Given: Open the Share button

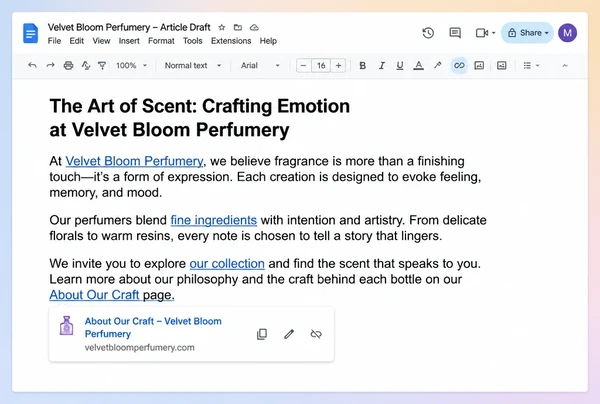Looking at the screenshot, I should click(528, 33).
